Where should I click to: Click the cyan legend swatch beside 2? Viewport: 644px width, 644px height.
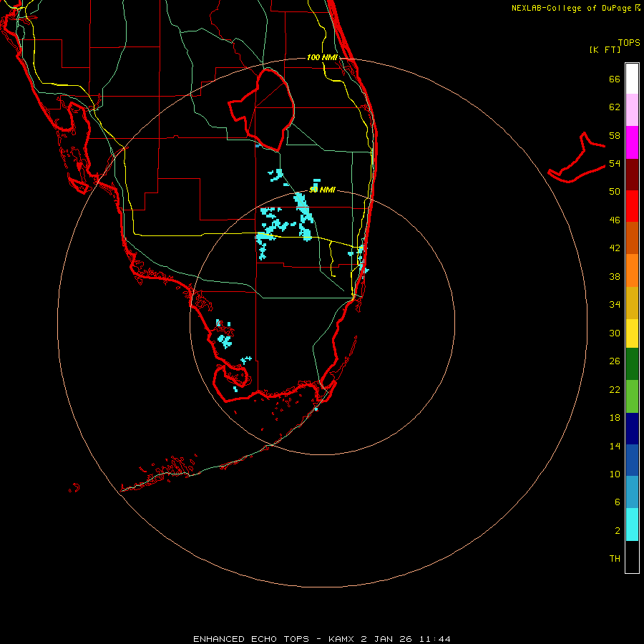pos(632,525)
